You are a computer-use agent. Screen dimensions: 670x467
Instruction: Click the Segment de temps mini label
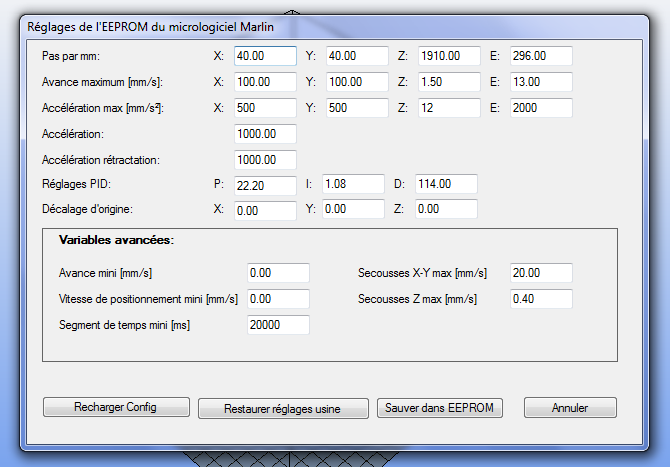pyautogui.click(x=124, y=325)
